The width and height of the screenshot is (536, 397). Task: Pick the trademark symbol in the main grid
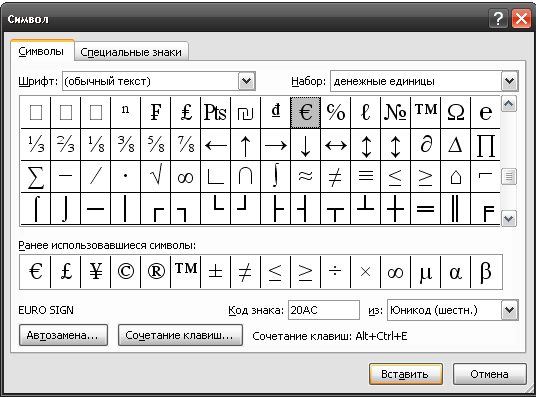click(x=426, y=113)
